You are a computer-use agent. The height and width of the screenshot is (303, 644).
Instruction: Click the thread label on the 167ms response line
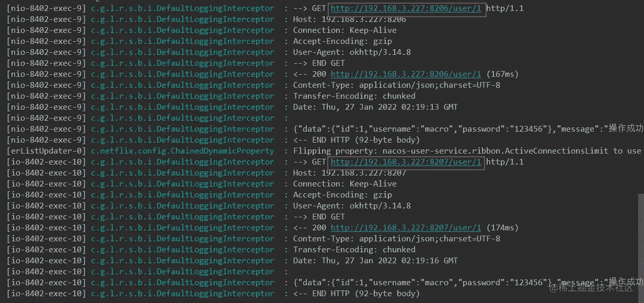point(46,74)
